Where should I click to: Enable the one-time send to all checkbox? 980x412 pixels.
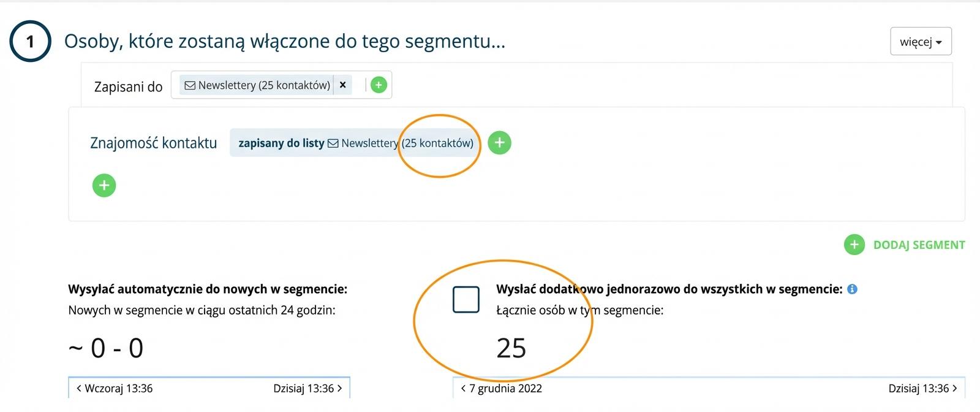466,300
